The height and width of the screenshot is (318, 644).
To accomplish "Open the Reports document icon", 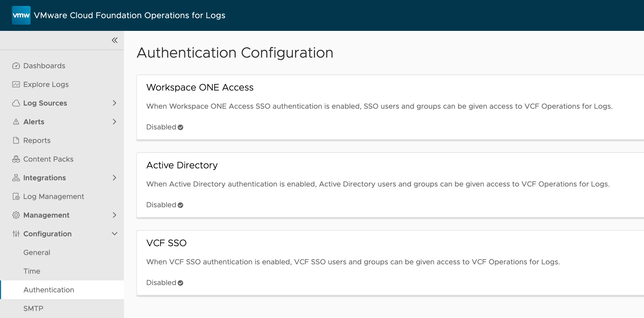I will [x=16, y=140].
